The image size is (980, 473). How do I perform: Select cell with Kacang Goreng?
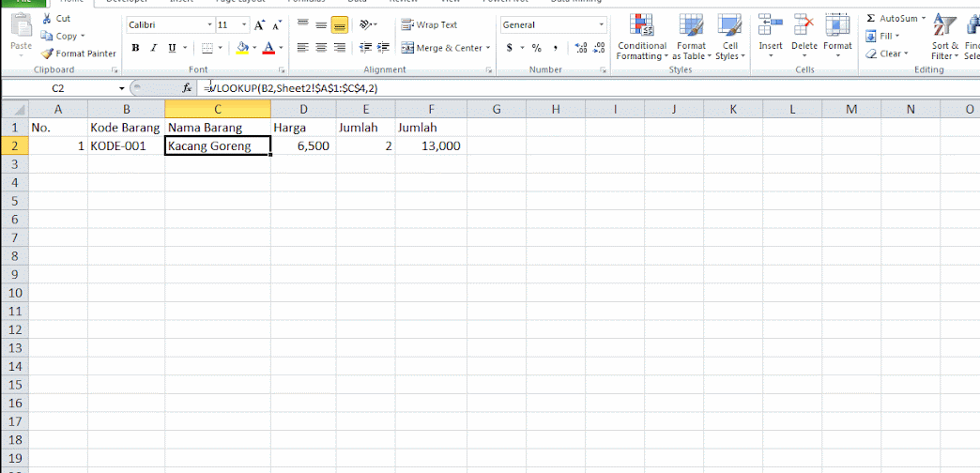point(218,146)
